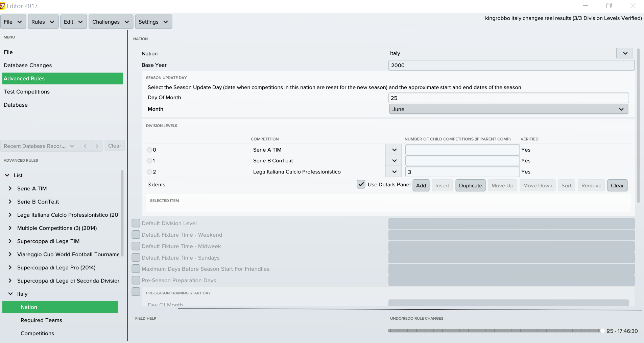
Task: Click the Remove button
Action: [x=591, y=185]
